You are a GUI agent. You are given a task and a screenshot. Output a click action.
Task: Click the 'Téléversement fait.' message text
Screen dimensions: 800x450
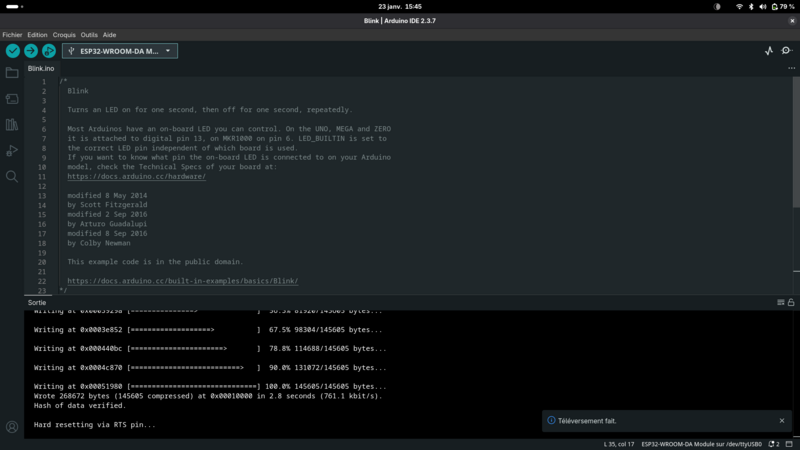pyautogui.click(x=587, y=421)
